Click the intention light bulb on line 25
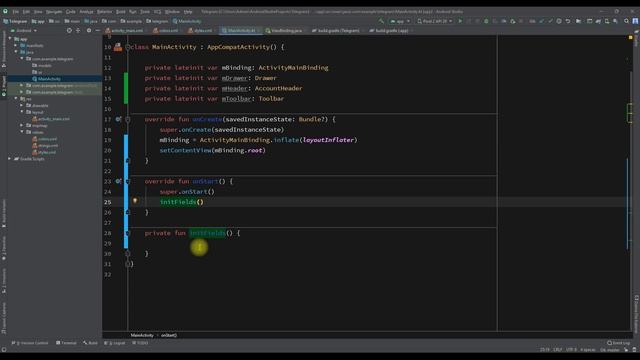The image size is (640, 360). [135, 201]
